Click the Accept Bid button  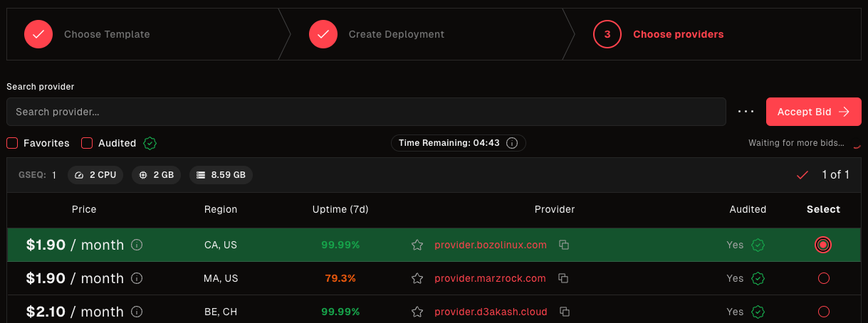coord(813,112)
